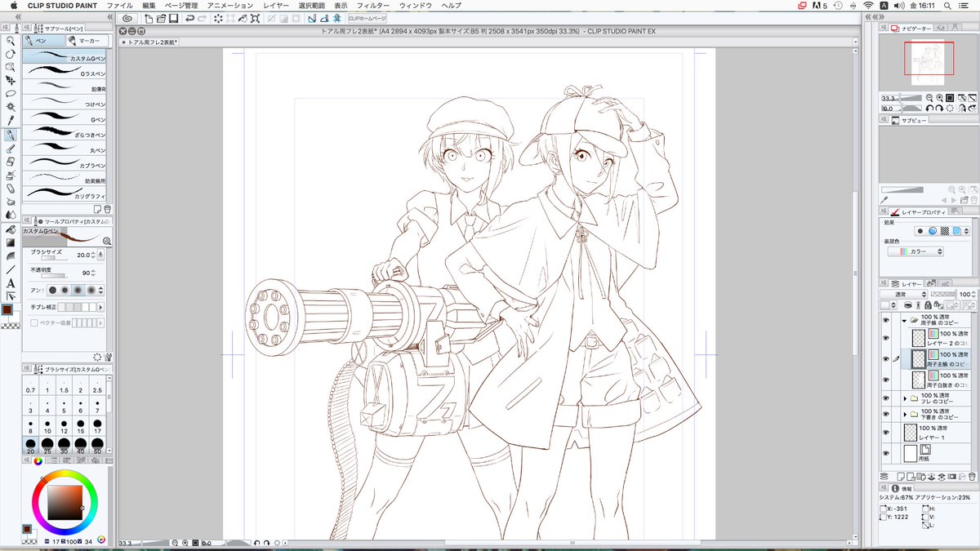Open the layer blending mode 通常 dropdown
This screenshot has width=980, height=551.
coord(906,294)
